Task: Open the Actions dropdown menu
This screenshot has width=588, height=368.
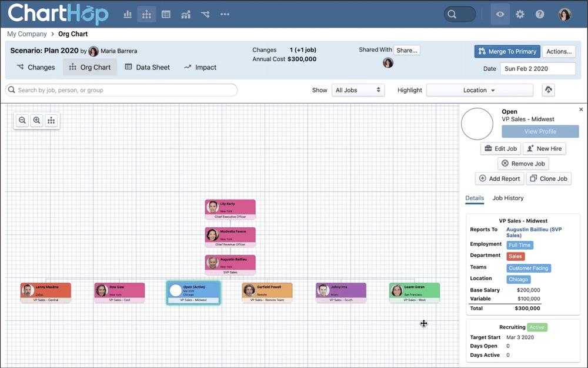Action: (x=559, y=51)
